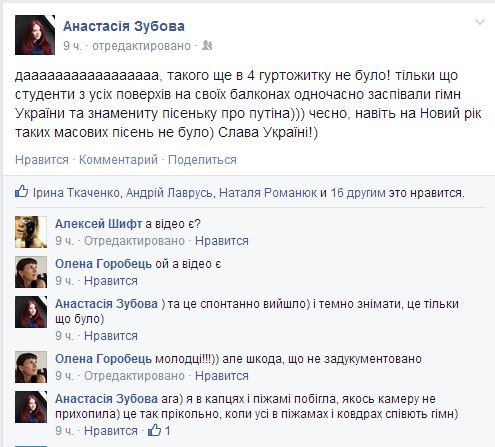Click the thumbs-up count on the last comment
The width and height of the screenshot is (495, 447).
coord(159,430)
